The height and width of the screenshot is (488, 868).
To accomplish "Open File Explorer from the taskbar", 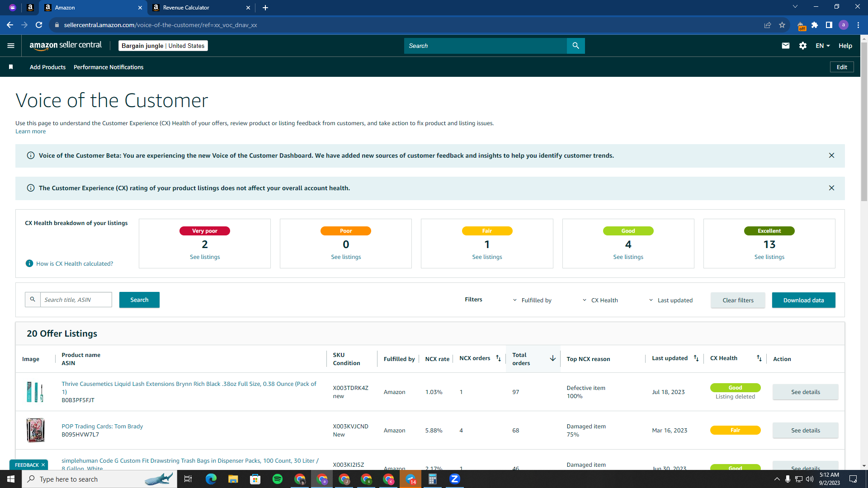I will pyautogui.click(x=233, y=479).
